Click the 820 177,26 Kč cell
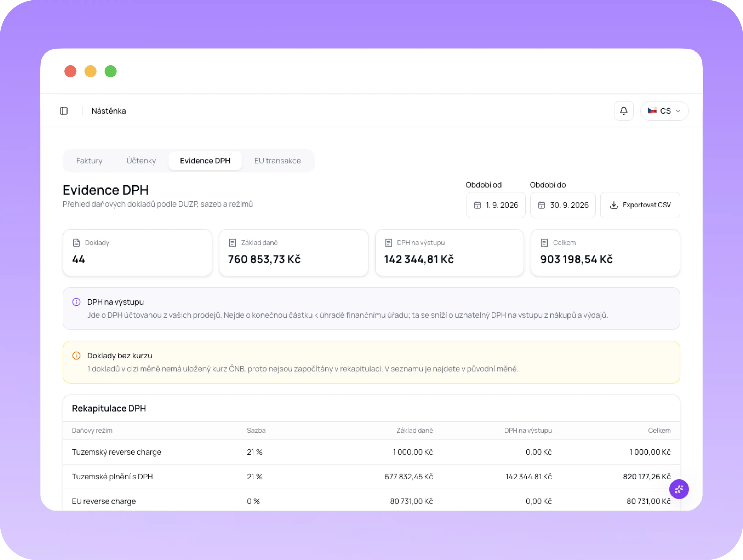 point(647,476)
